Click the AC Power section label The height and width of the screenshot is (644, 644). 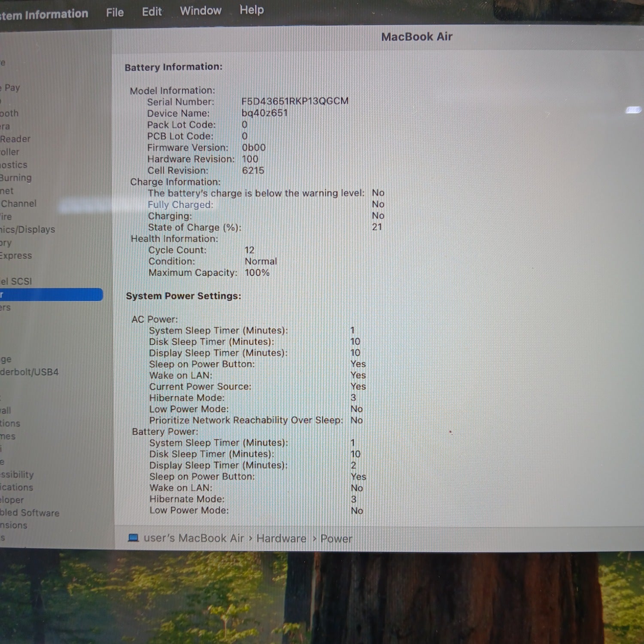coord(155,319)
